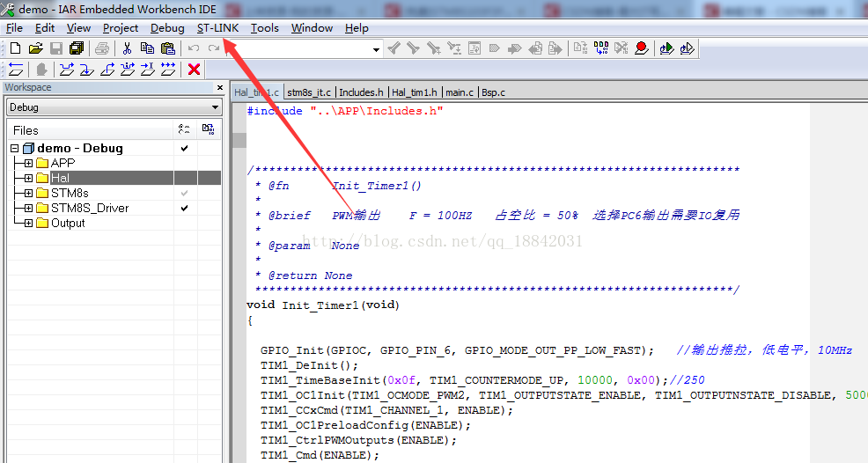This screenshot has height=463, width=868.
Task: Open the Tools menu
Action: (x=265, y=27)
